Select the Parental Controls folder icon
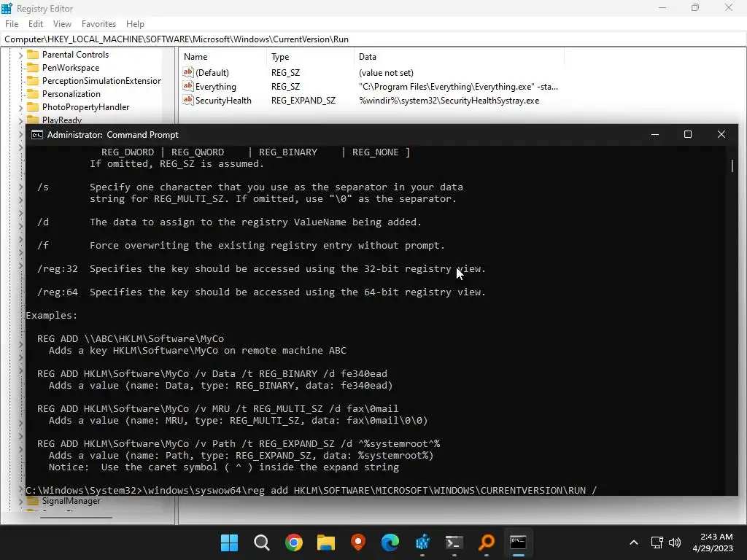Screen dimensions: 747x560 pos(32,54)
